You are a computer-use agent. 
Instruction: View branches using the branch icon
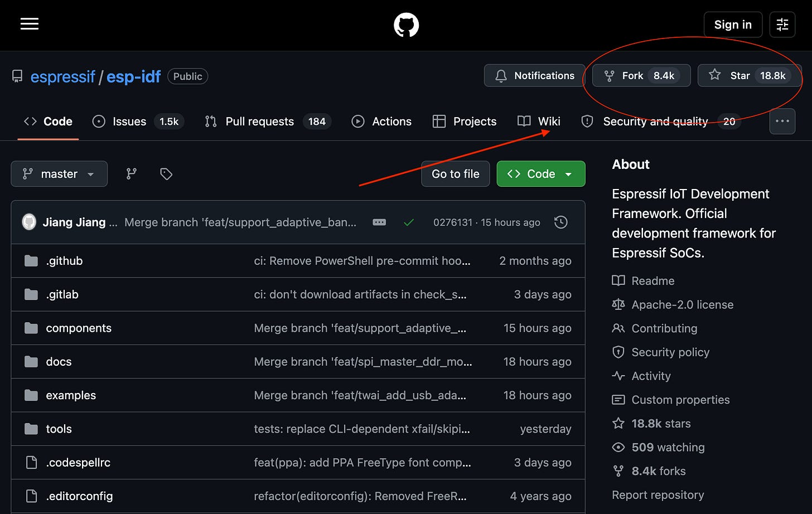pyautogui.click(x=132, y=174)
